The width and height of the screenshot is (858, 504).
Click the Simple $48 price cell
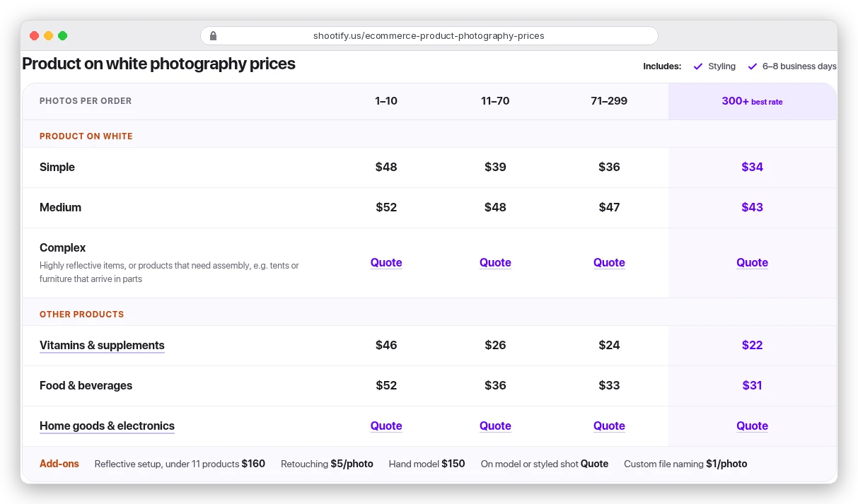(386, 167)
